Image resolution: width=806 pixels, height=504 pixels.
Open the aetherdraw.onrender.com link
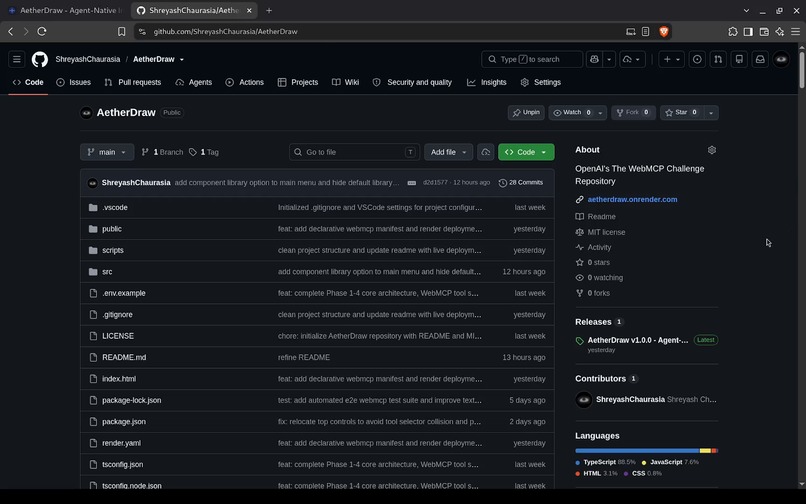[x=632, y=200]
